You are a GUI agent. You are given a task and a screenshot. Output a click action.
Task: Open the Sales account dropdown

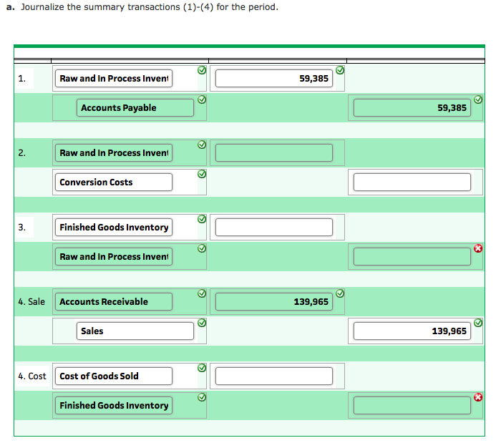[x=135, y=331]
